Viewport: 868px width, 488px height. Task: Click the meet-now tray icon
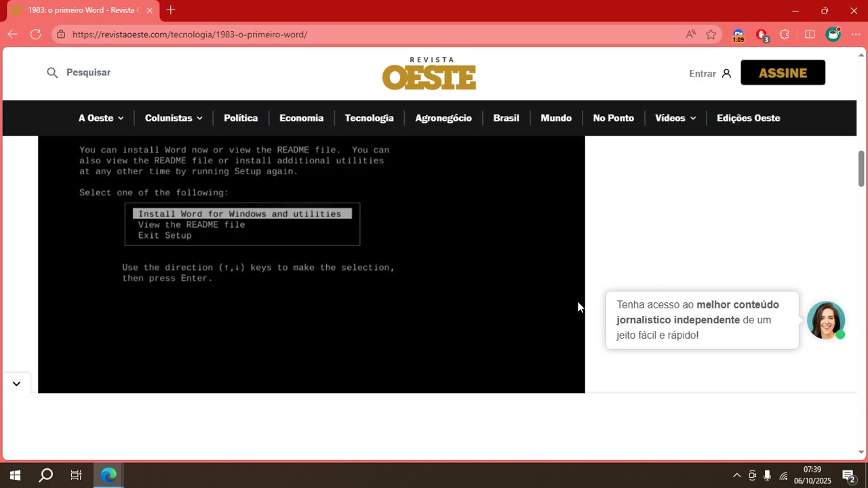pos(752,475)
